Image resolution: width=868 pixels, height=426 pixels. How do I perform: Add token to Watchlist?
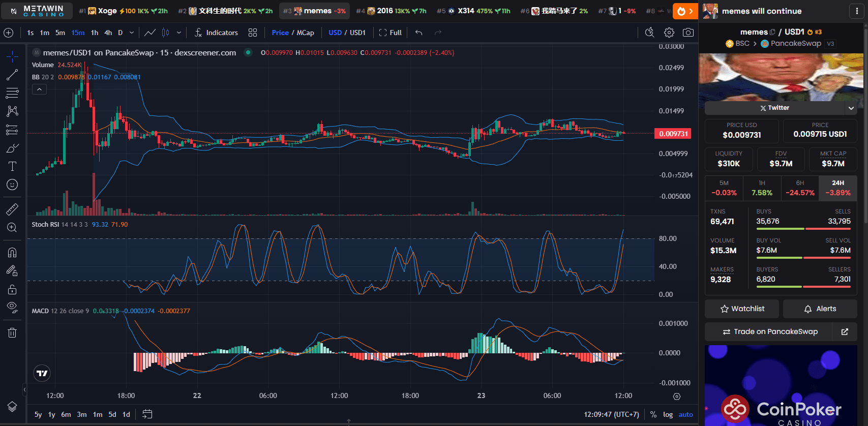[742, 309]
